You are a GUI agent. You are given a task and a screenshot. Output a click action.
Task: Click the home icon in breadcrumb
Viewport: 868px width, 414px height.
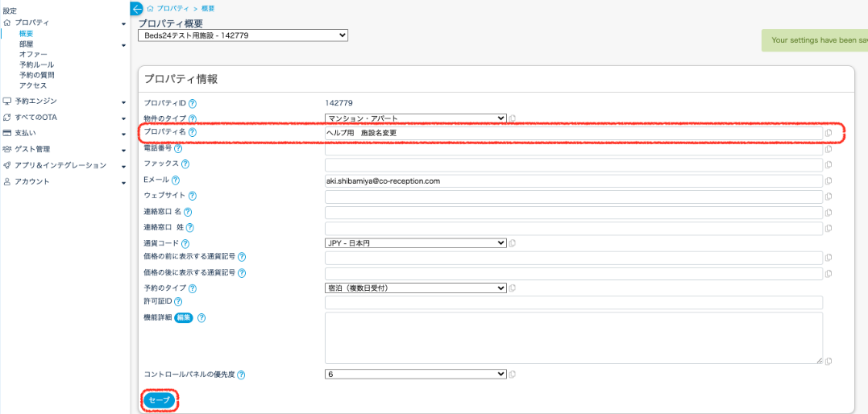click(x=150, y=8)
